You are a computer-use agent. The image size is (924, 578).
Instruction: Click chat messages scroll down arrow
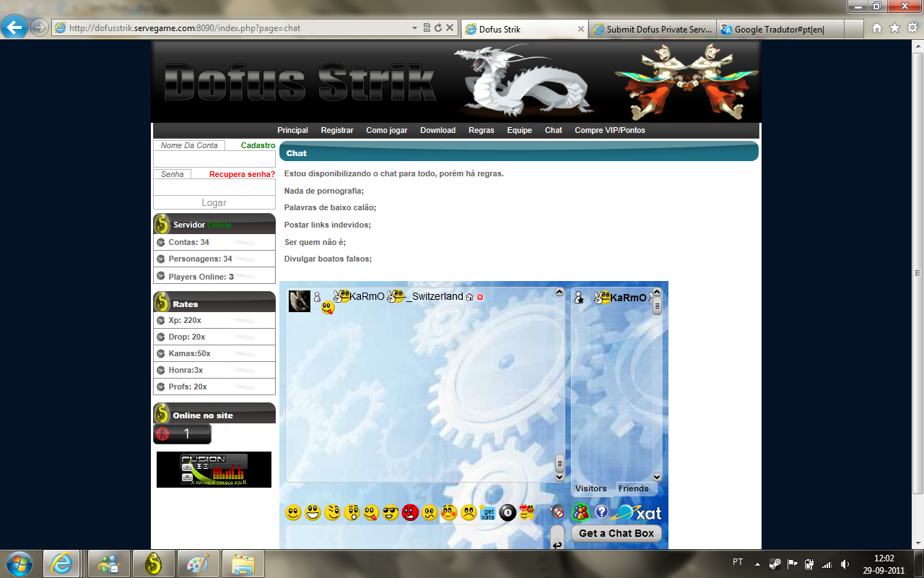click(559, 477)
